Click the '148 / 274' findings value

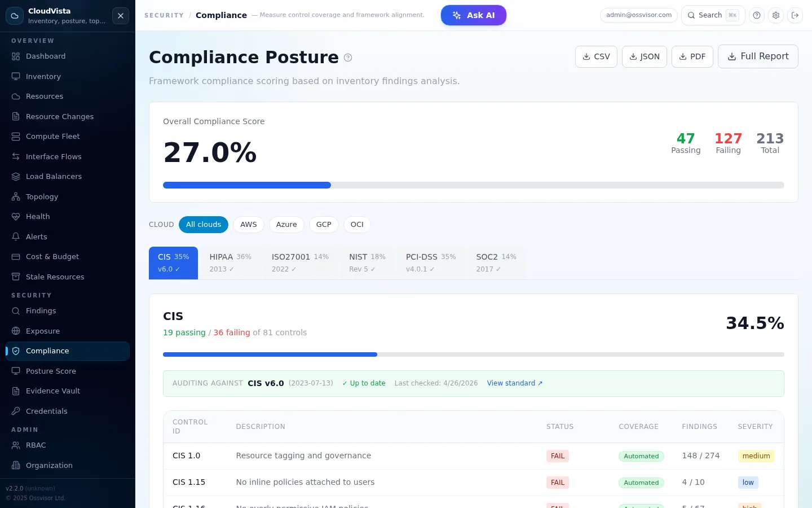pos(701,456)
